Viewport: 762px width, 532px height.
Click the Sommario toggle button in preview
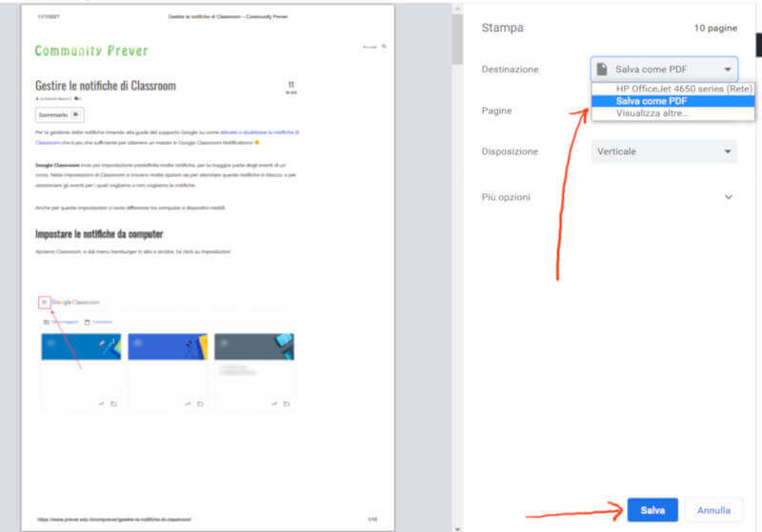point(60,114)
